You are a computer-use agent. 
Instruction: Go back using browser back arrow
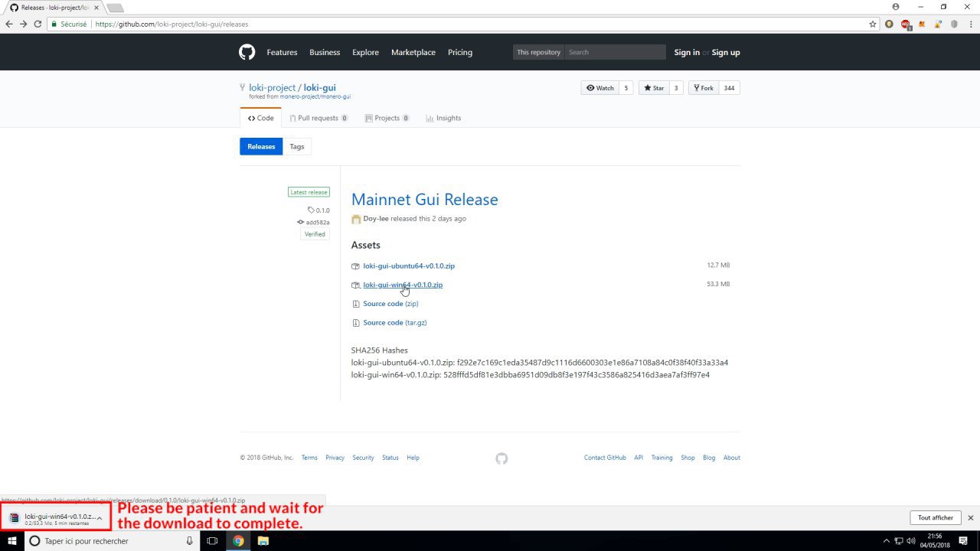(9, 24)
